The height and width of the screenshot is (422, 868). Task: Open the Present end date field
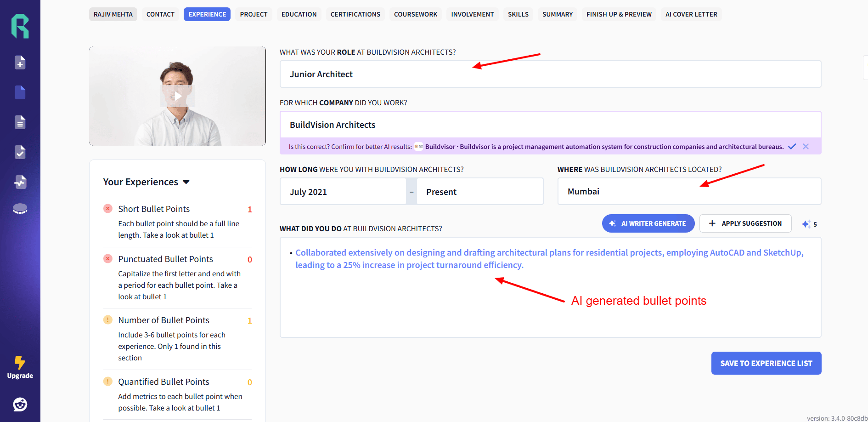(x=479, y=192)
